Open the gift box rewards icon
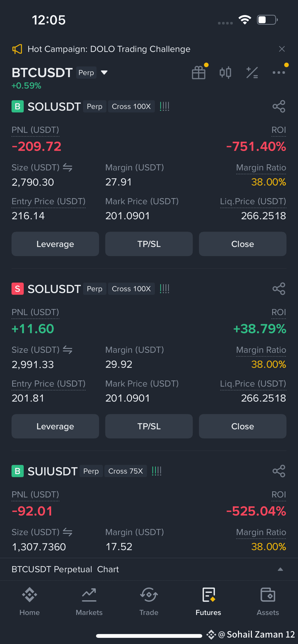This screenshot has height=644, width=298. [199, 73]
